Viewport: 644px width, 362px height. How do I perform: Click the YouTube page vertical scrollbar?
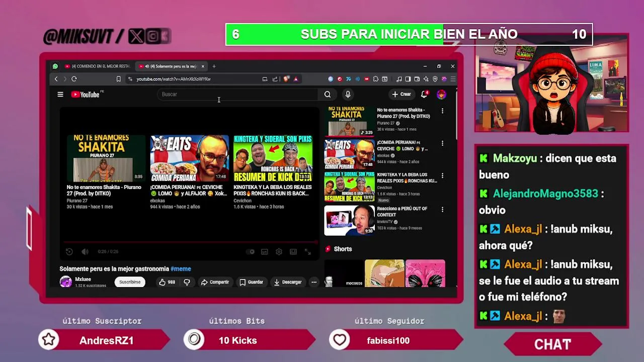click(x=456, y=116)
